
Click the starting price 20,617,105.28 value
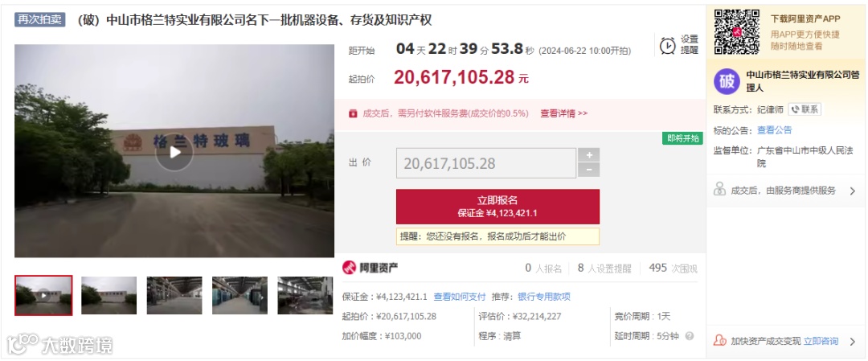point(454,77)
